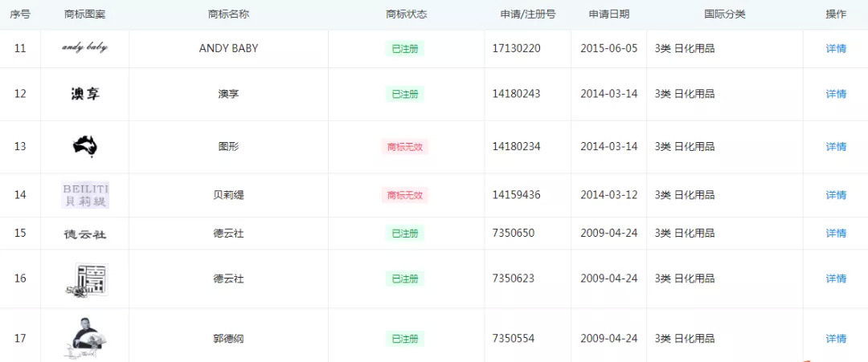Viewport: 868px width, 362px height.
Task: Click 已注册 status badge for ANDY BABY
Action: coord(404,49)
